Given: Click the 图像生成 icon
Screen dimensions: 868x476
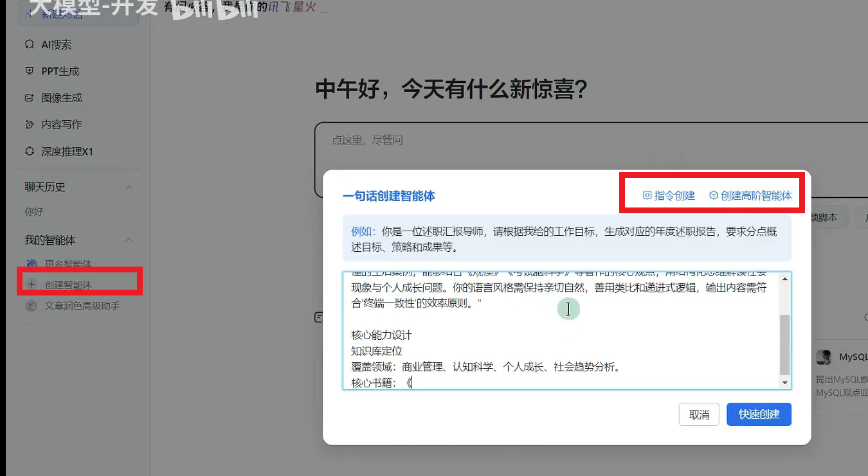Looking at the screenshot, I should pyautogui.click(x=29, y=98).
